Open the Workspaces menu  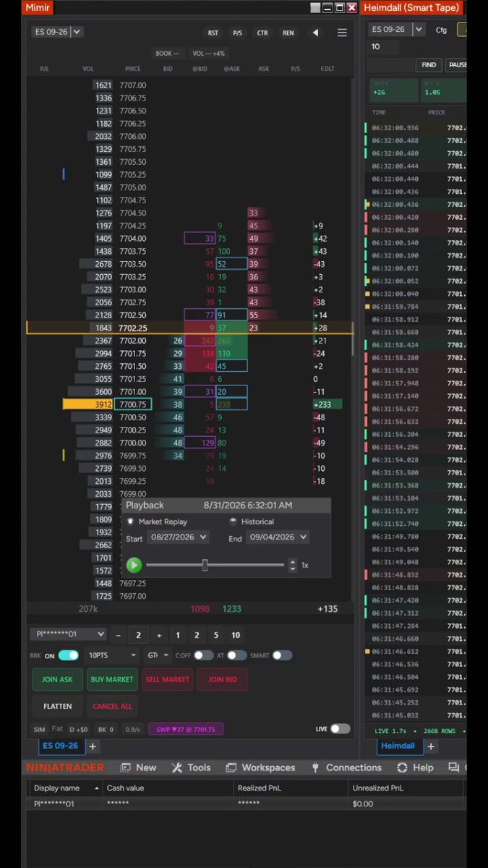[x=260, y=767]
